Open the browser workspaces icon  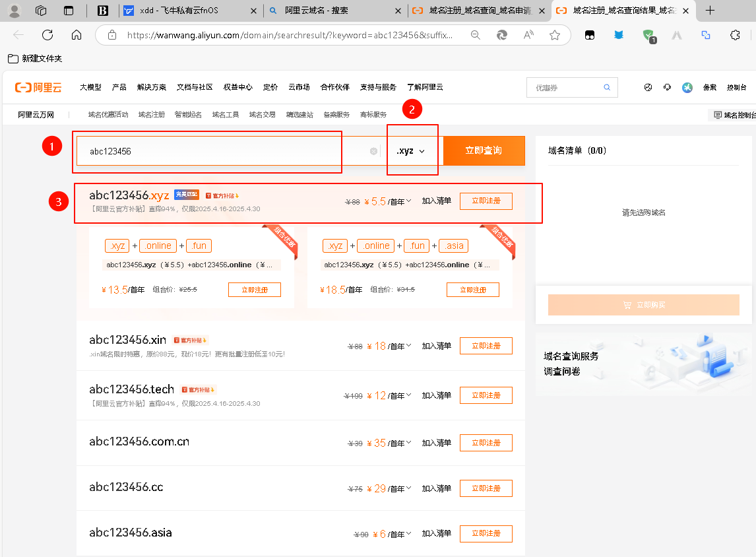tap(41, 11)
